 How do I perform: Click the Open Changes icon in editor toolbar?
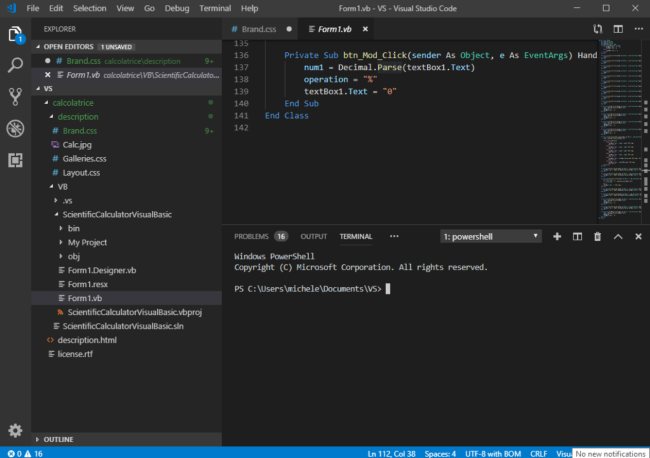(x=597, y=29)
